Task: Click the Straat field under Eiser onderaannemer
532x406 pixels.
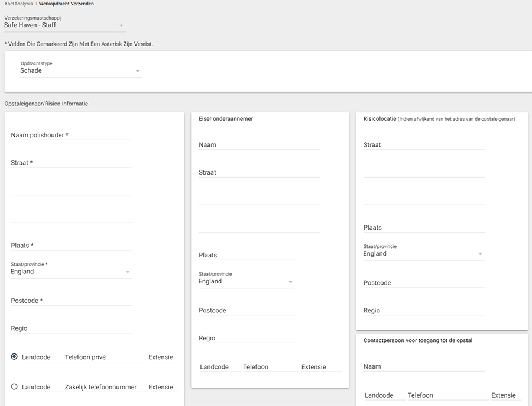Action: coord(259,172)
